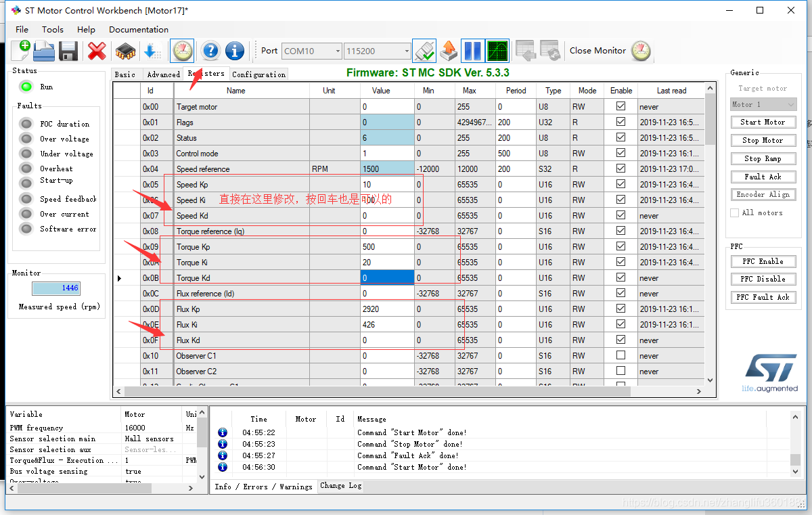Click the PFC Fault Ack button

pos(763,297)
